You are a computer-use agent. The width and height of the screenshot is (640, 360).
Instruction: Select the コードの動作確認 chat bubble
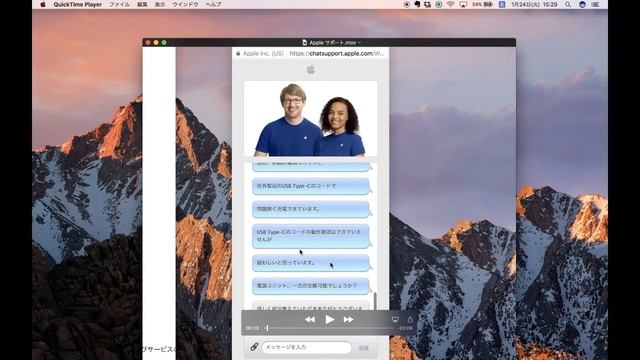click(311, 236)
